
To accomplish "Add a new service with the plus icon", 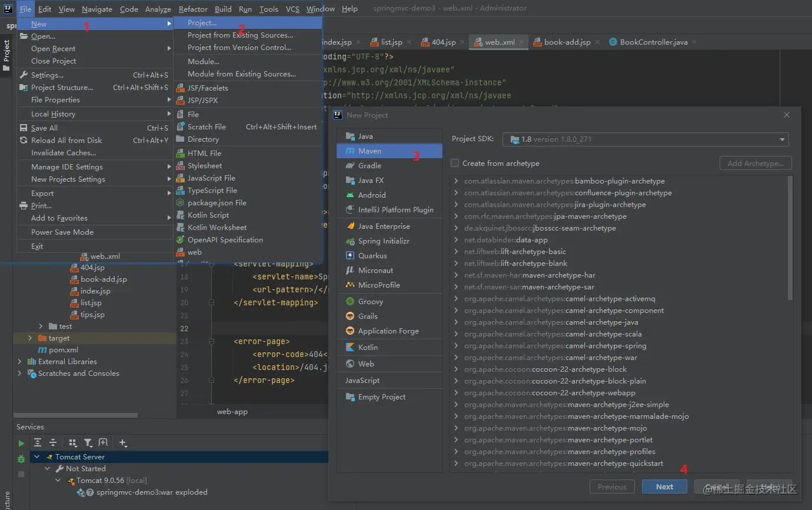I will pos(123,443).
